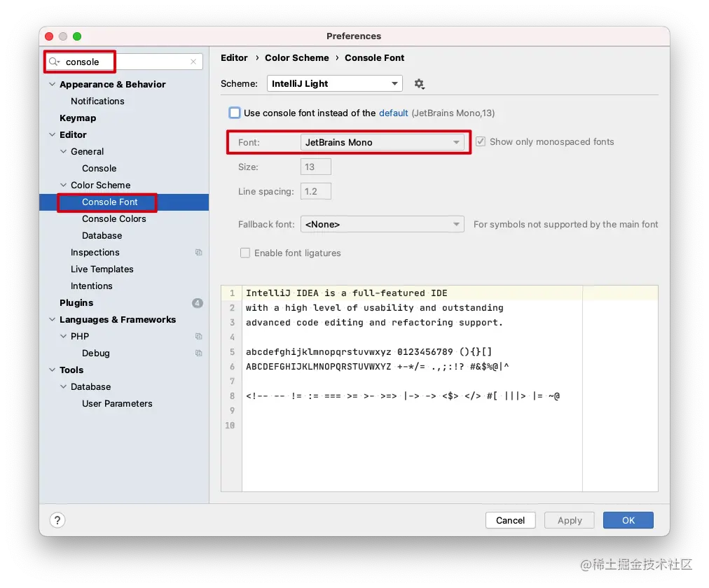Screen dimensions: 709x588
Task: Click the Debug row project-level icon
Action: [x=198, y=353]
